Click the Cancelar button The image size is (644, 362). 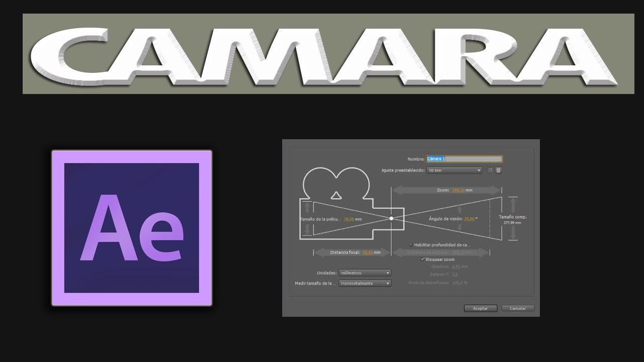518,308
